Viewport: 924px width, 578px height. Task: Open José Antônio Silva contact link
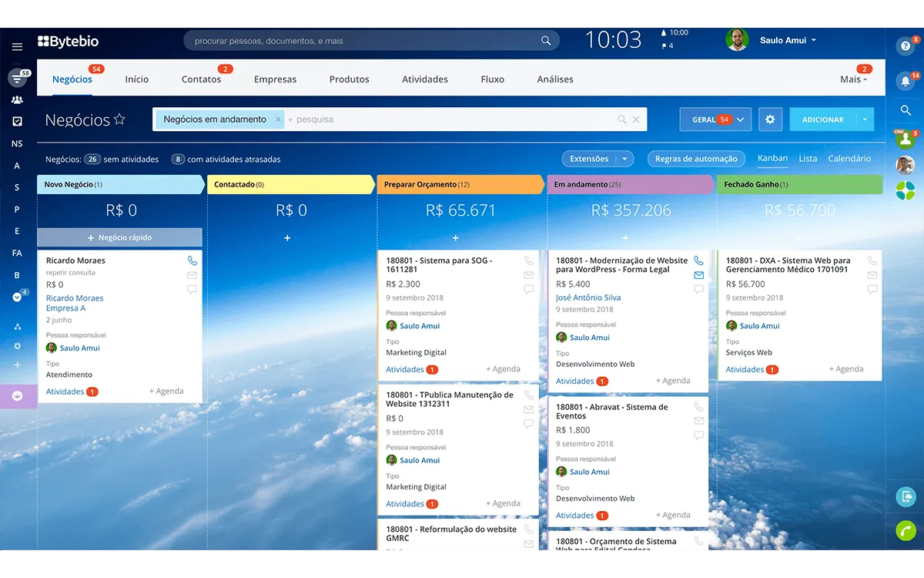588,297
